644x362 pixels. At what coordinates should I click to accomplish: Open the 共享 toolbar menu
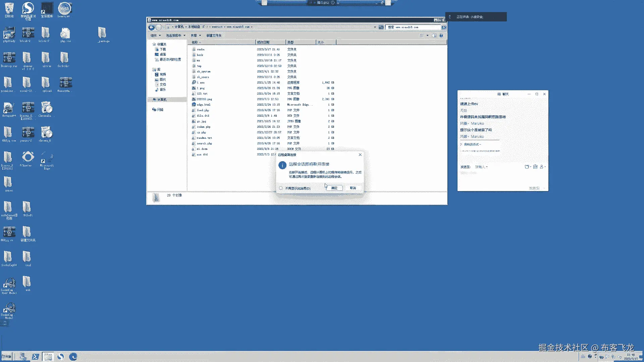coord(196,36)
